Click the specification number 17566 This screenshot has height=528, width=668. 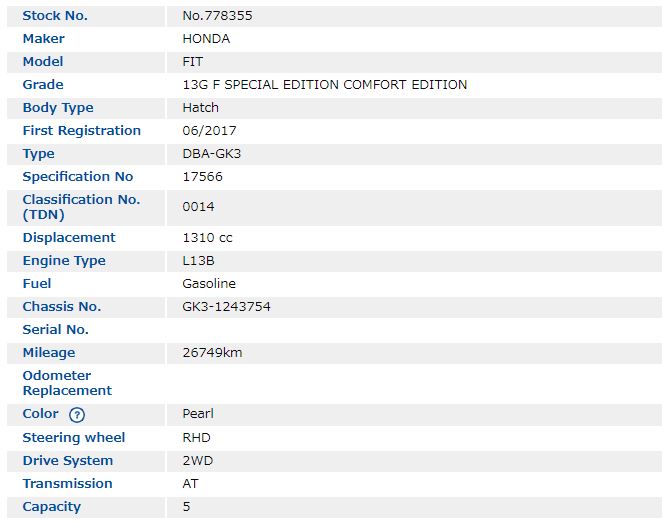[202, 177]
